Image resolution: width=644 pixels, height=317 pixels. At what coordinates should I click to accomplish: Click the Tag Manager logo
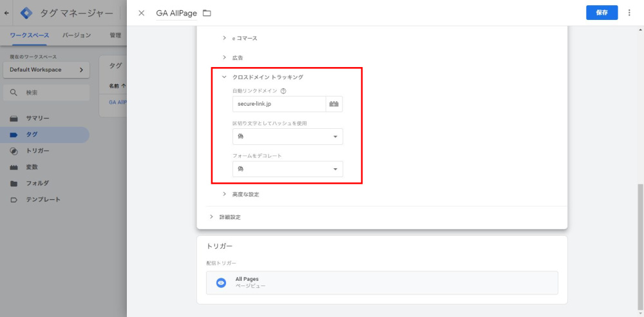pyautogui.click(x=26, y=13)
